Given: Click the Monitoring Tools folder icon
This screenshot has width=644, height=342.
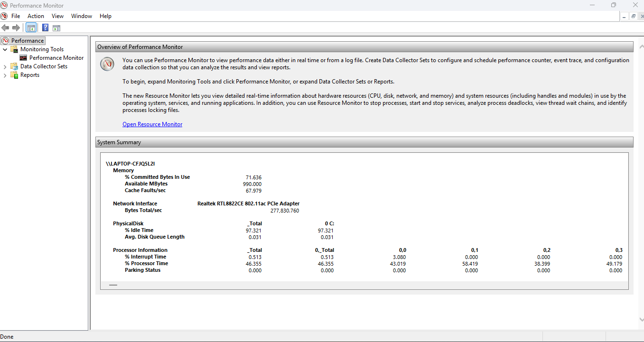Looking at the screenshot, I should click(14, 49).
